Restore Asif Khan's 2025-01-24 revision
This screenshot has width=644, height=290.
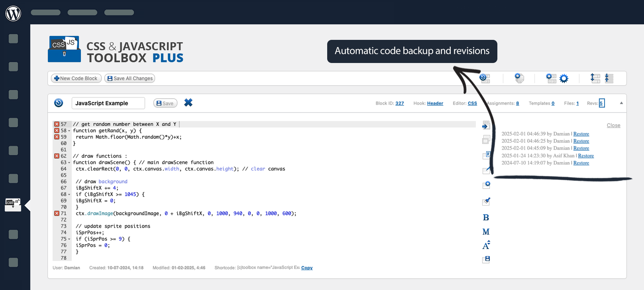586,156
